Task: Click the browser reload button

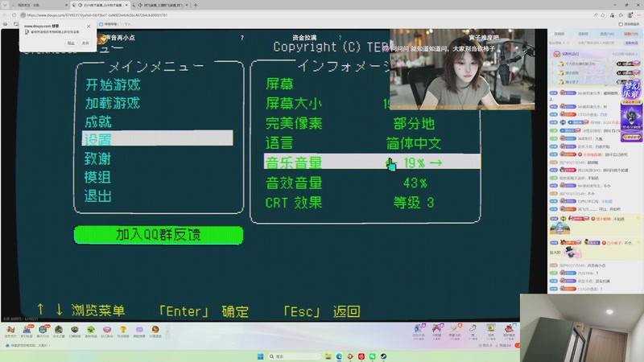Action: pos(14,15)
